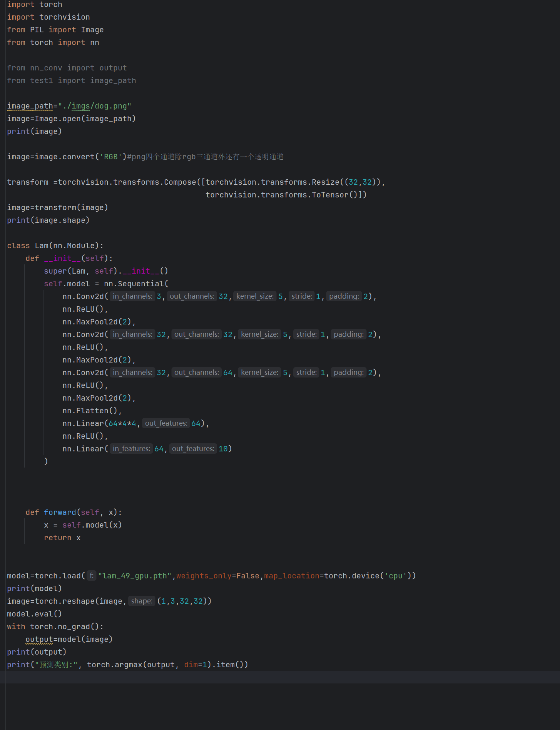The image size is (560, 730).
Task: Click the "with torch.no_grad():" statement
Action: (x=55, y=626)
